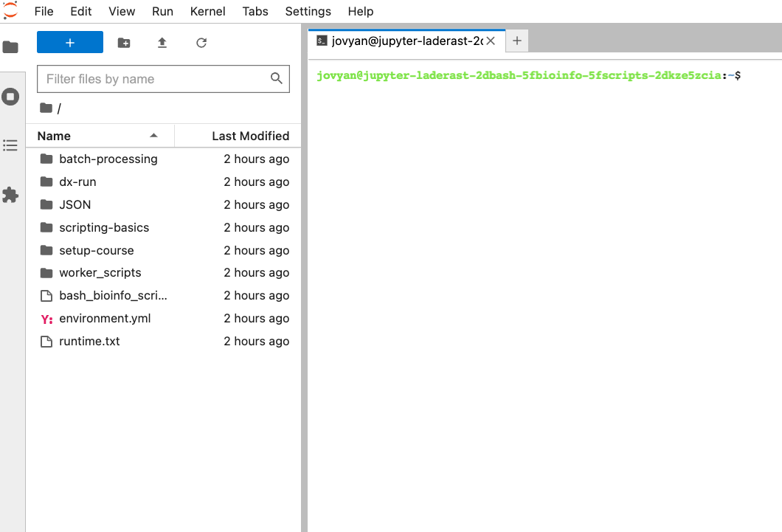Select the scripting-basics folder
Viewport: 782px width, 532px height.
[163, 228]
